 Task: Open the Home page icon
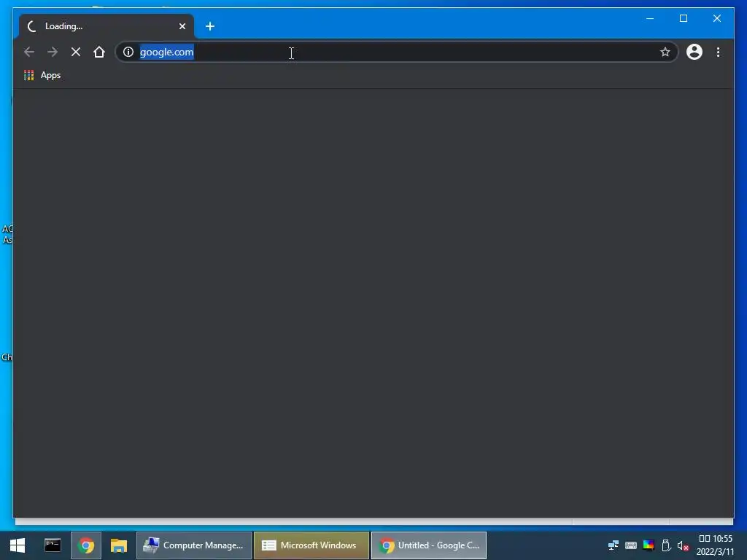click(x=99, y=52)
